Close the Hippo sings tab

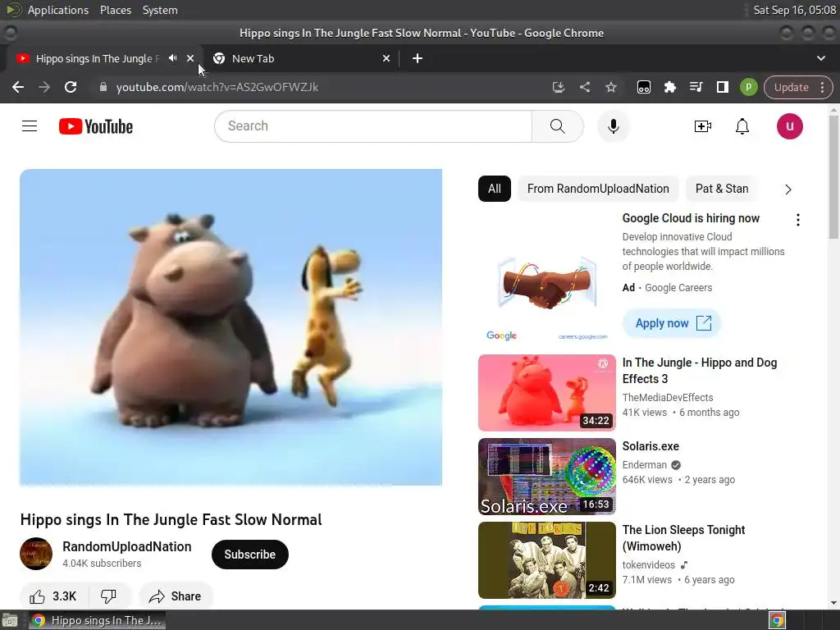click(x=190, y=58)
